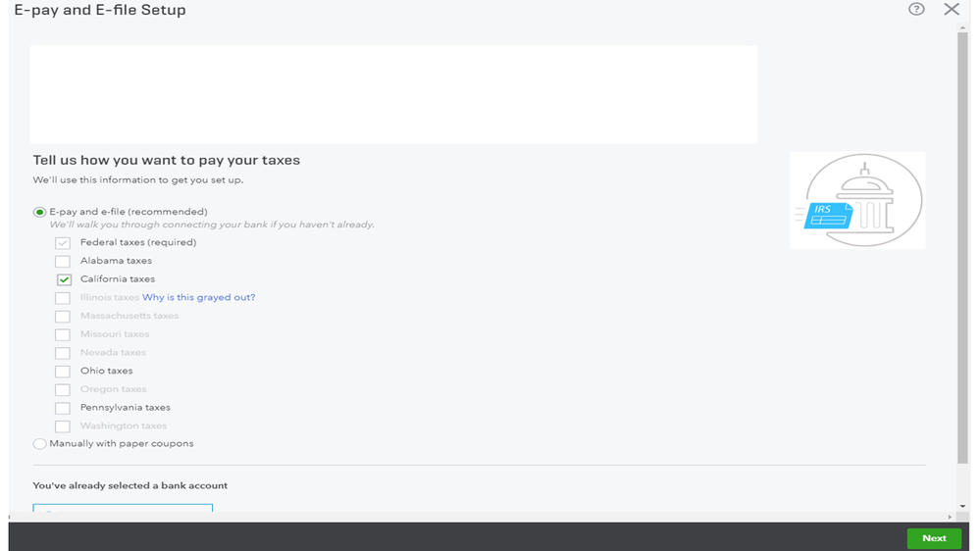Click the IRS government building illustration
The height and width of the screenshot is (551, 980).
857,200
